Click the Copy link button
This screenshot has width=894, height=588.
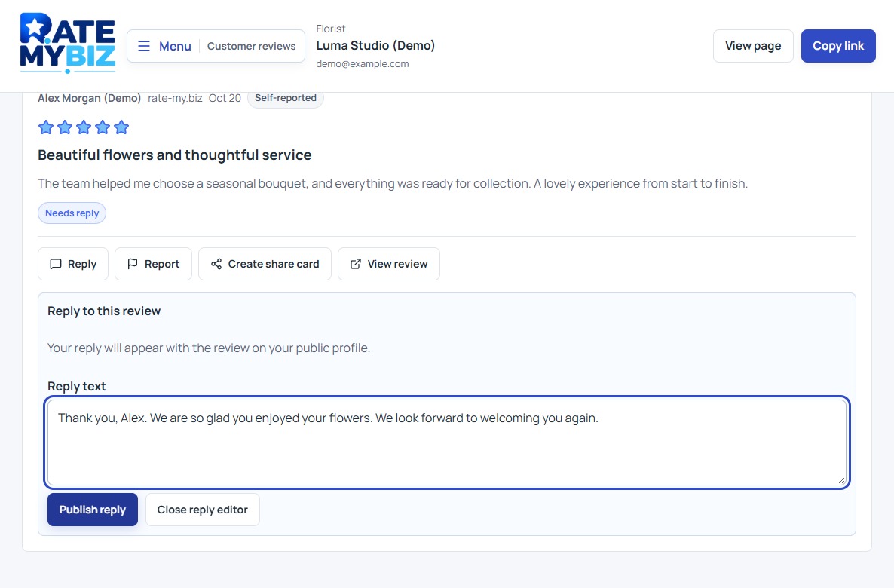tap(838, 46)
